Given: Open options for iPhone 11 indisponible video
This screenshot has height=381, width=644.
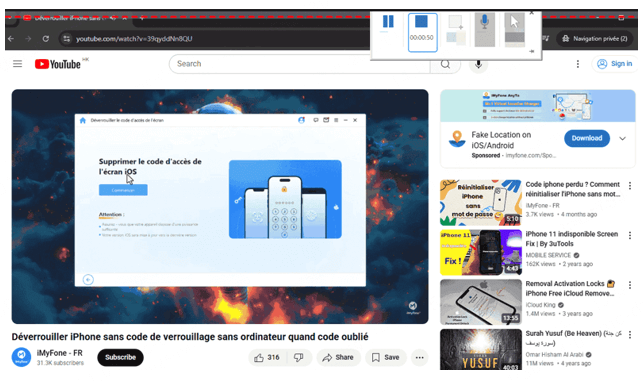Looking at the screenshot, I should [x=629, y=235].
